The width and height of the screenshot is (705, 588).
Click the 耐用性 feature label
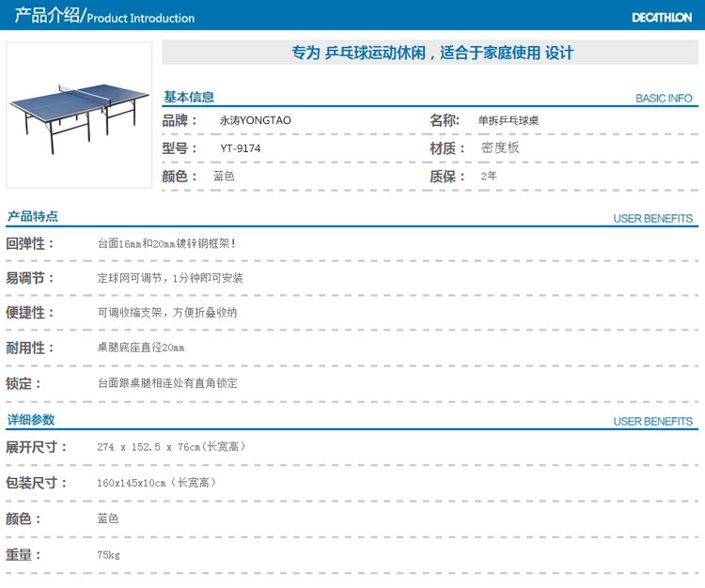[30, 348]
